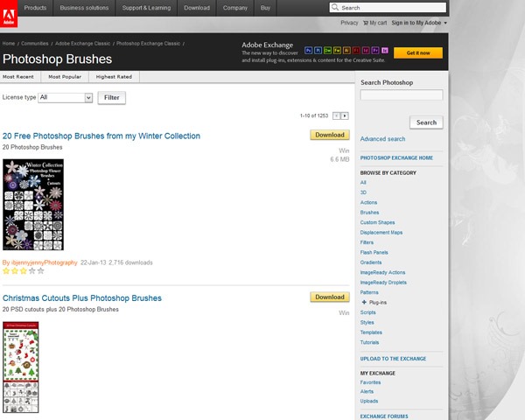Image resolution: width=525 pixels, height=420 pixels.
Task: Browse the Displacement Maps category
Action: [x=381, y=233]
